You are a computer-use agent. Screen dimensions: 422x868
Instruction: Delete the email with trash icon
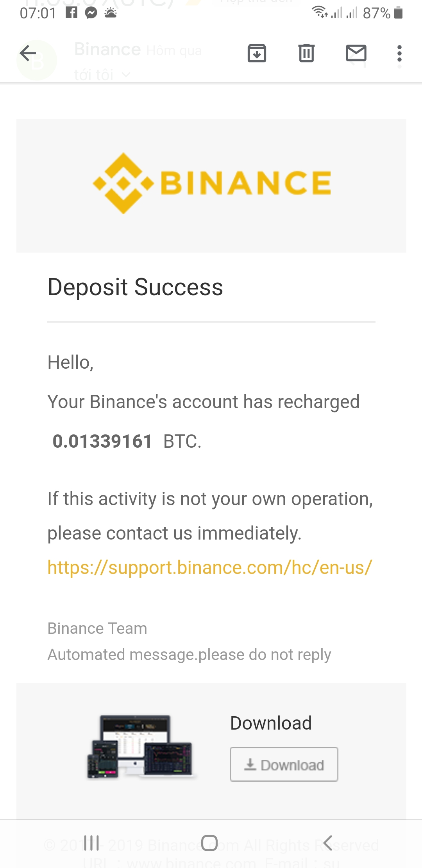click(306, 54)
